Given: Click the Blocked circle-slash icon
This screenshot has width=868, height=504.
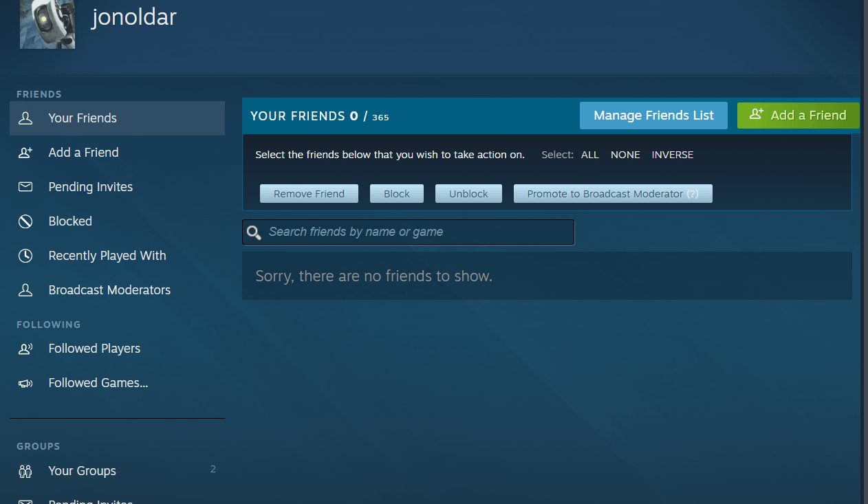Looking at the screenshot, I should 25,221.
